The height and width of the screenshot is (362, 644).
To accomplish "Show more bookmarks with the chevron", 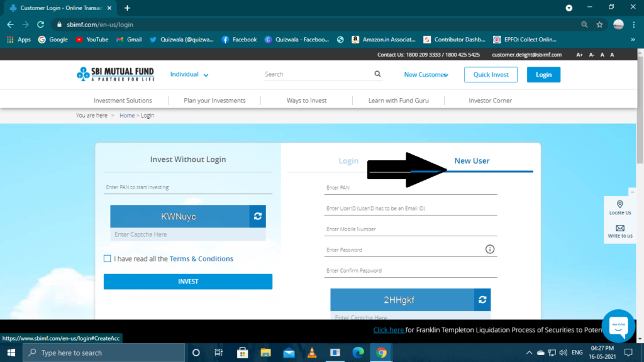I will point(633,40).
